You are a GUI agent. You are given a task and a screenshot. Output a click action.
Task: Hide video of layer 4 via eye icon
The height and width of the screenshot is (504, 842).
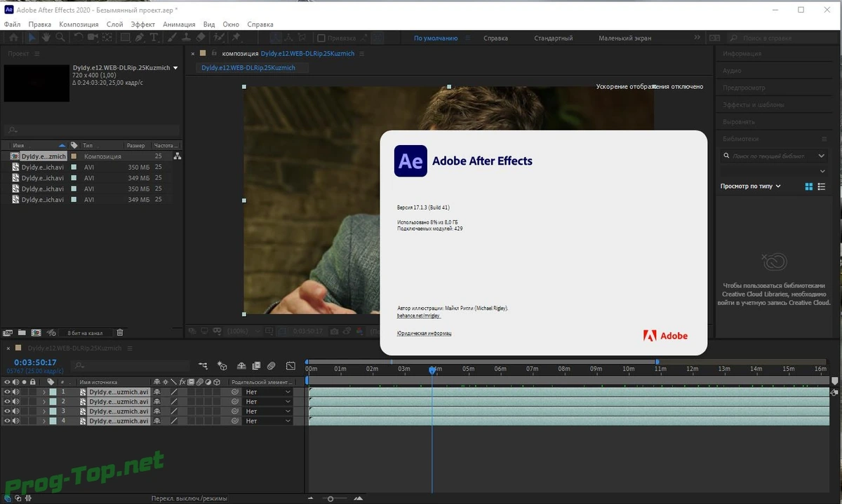click(7, 421)
